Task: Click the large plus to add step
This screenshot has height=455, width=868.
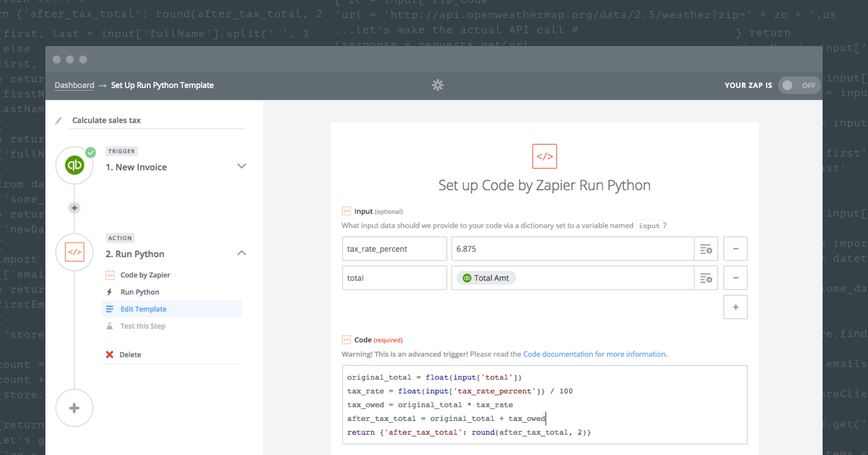Action: coord(74,408)
